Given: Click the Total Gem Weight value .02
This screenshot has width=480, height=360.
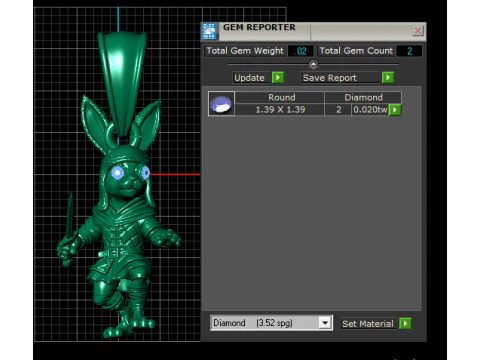Looking at the screenshot, I should (x=301, y=51).
